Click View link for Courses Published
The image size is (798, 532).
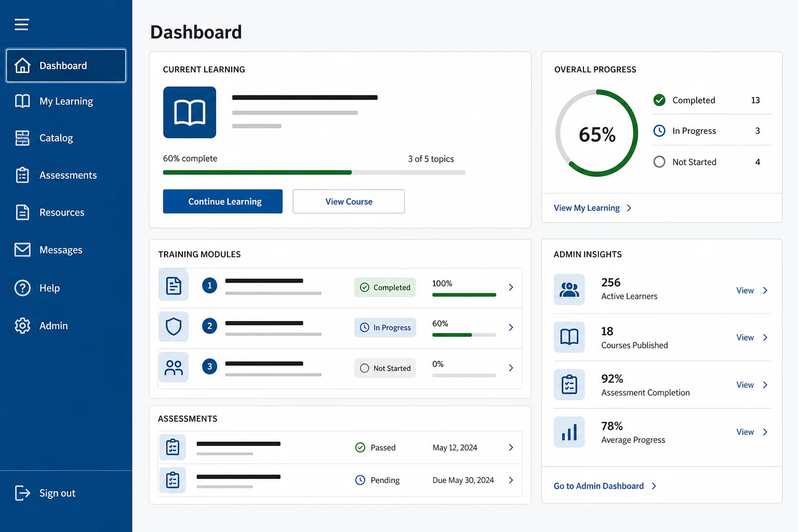(745, 338)
